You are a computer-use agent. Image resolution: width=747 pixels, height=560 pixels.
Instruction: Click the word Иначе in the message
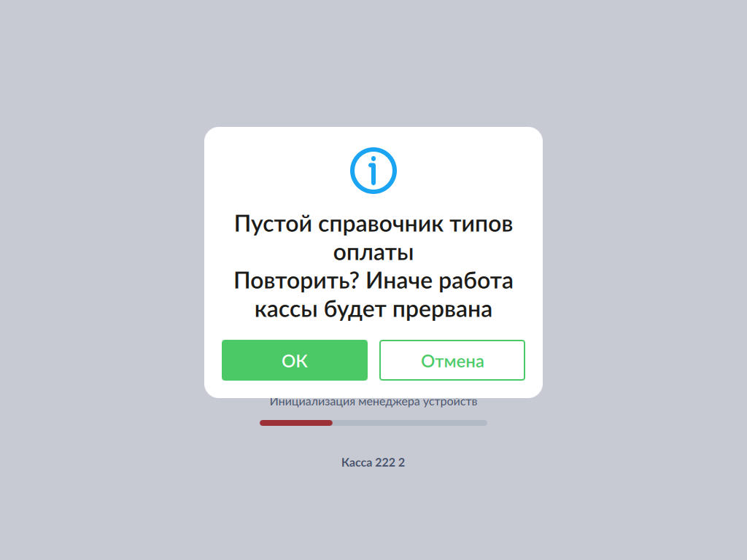(399, 281)
